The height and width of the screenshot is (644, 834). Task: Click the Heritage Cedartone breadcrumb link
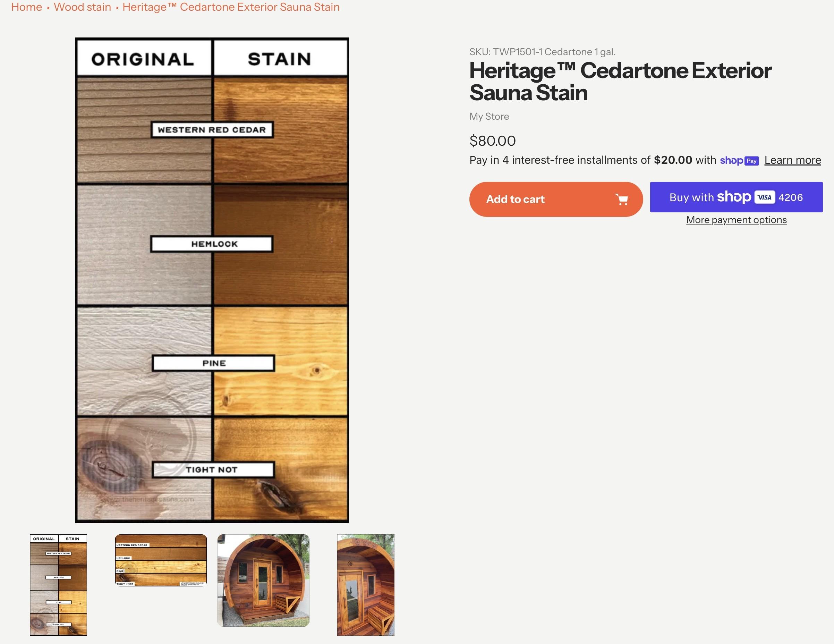tap(231, 7)
